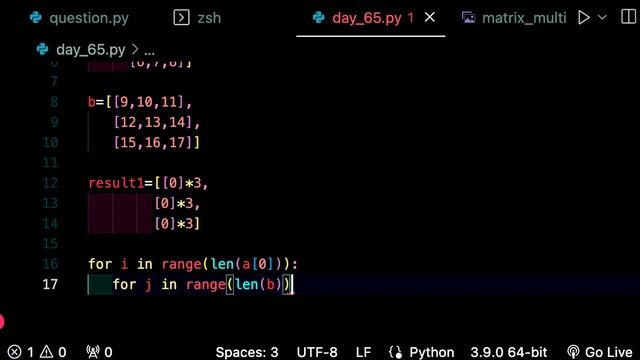Click line number 17 in gutter
Viewport: 640px width, 360px height.
[x=50, y=284]
